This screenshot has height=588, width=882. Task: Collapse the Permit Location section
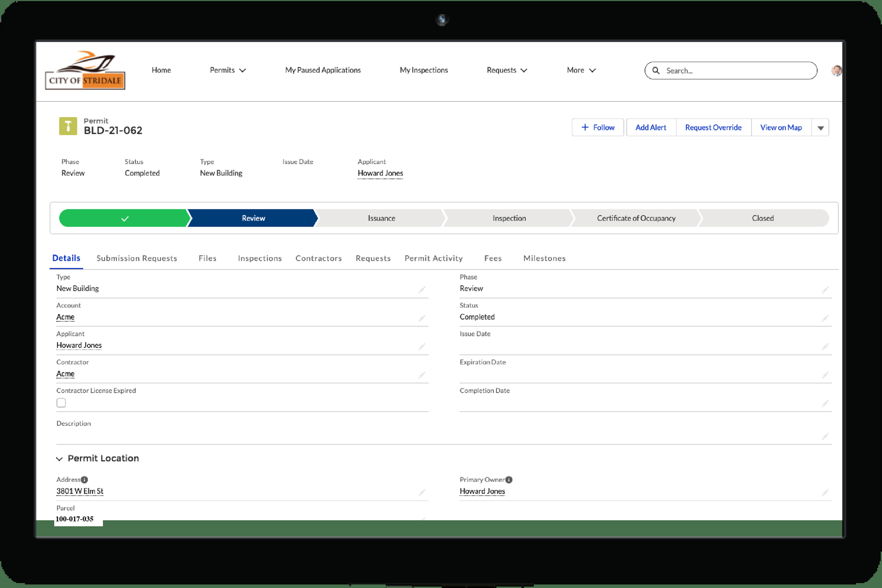tap(59, 459)
